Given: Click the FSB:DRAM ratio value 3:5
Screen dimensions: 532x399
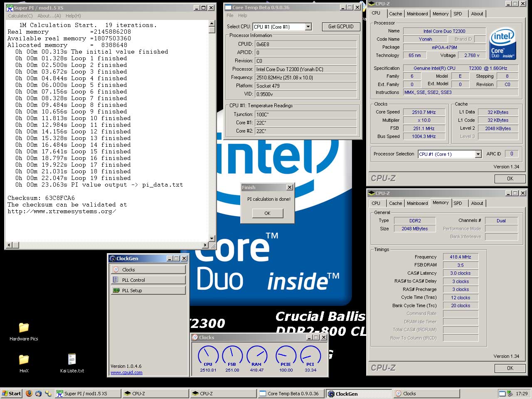Looking at the screenshot, I should click(x=461, y=265).
